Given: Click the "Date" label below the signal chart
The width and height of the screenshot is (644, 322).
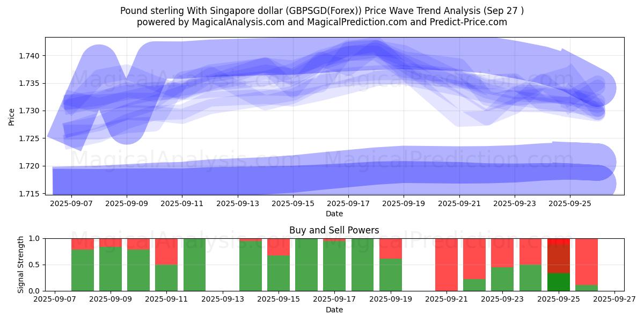Looking at the screenshot, I should coord(334,310).
